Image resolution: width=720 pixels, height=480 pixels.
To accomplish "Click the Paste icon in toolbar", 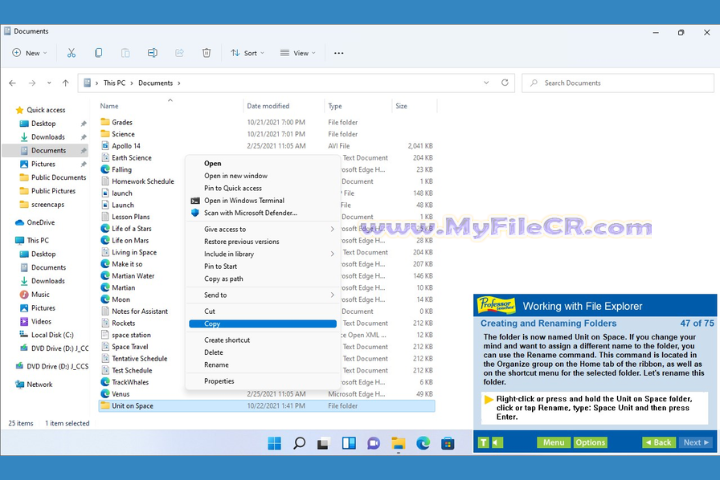I will [125, 53].
